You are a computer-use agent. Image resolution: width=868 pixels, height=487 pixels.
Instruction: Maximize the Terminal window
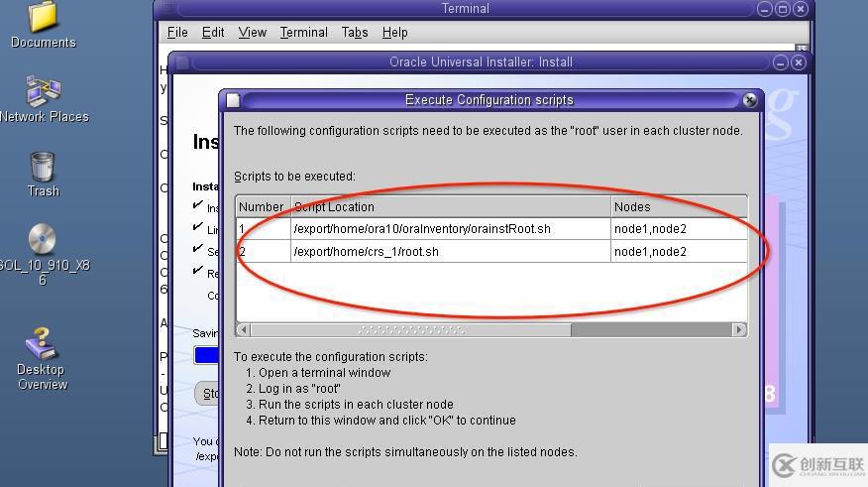782,9
